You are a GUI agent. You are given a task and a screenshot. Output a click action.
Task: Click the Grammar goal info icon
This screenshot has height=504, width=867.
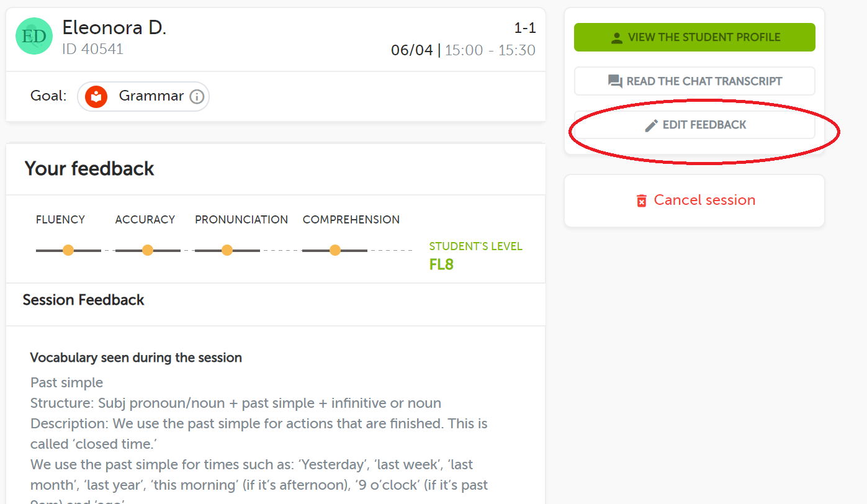tap(197, 97)
